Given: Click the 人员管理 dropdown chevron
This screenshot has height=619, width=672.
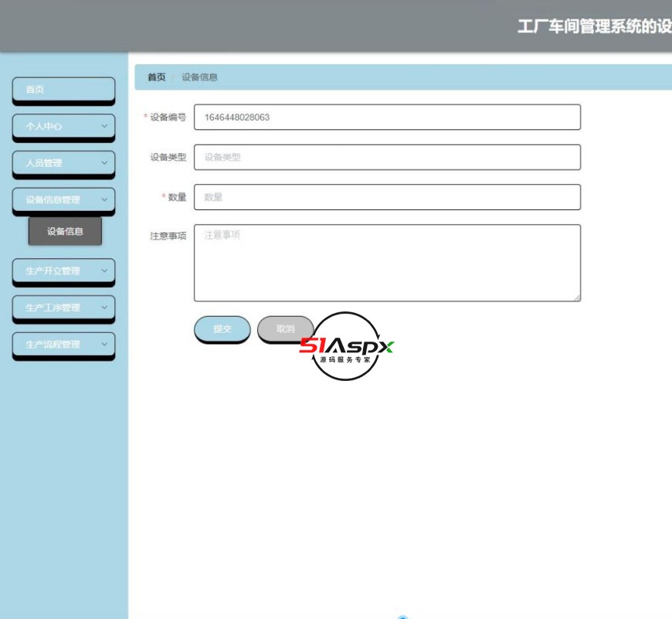Looking at the screenshot, I should (x=104, y=163).
